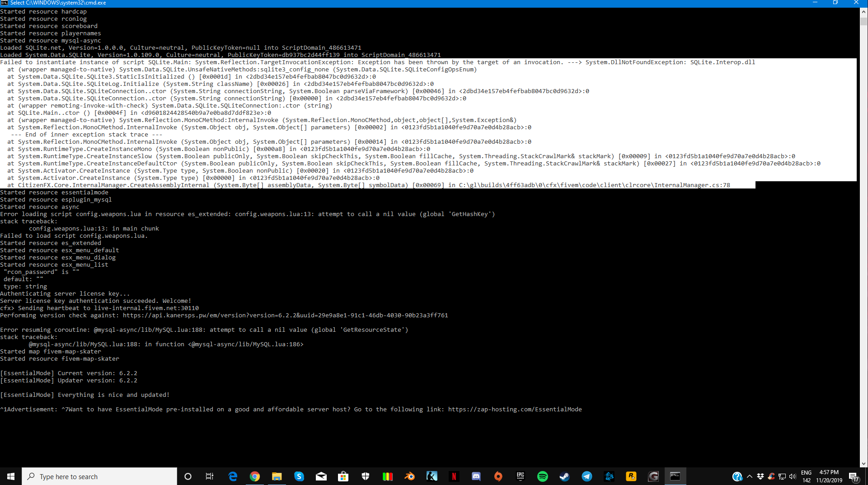Open Task View from the taskbar
The image size is (868, 485).
coord(210,476)
